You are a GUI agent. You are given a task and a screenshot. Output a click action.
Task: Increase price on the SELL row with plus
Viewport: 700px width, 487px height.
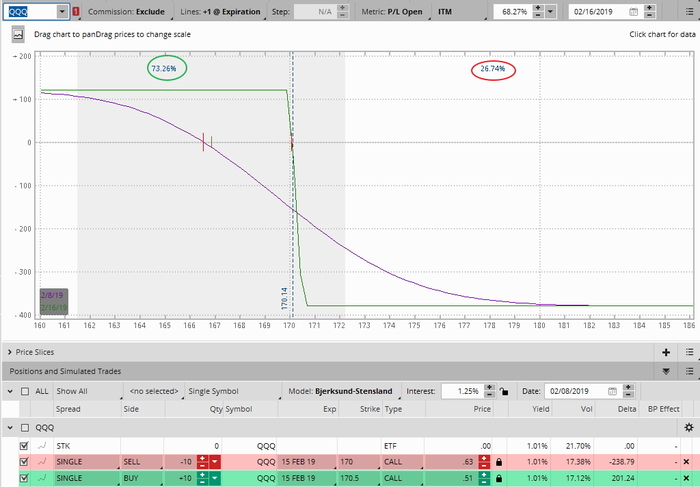pos(484,458)
